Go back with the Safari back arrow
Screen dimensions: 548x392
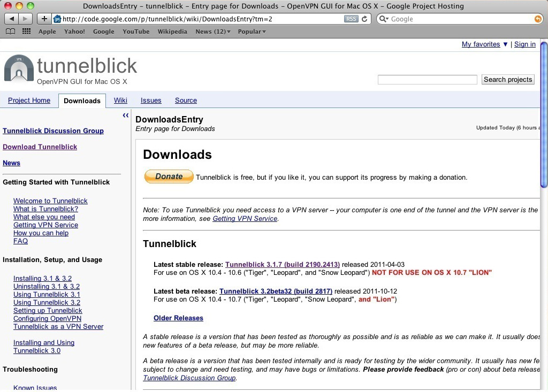point(12,19)
